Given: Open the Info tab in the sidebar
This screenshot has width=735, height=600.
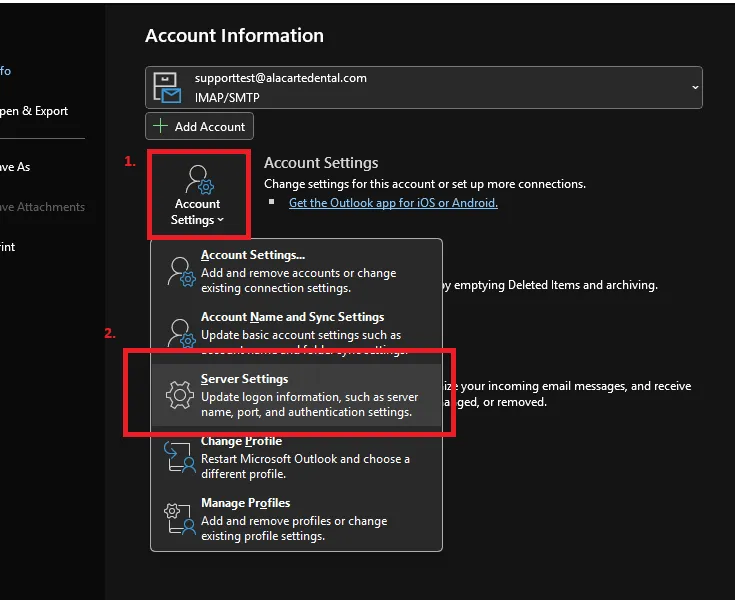Looking at the screenshot, I should coord(6,71).
